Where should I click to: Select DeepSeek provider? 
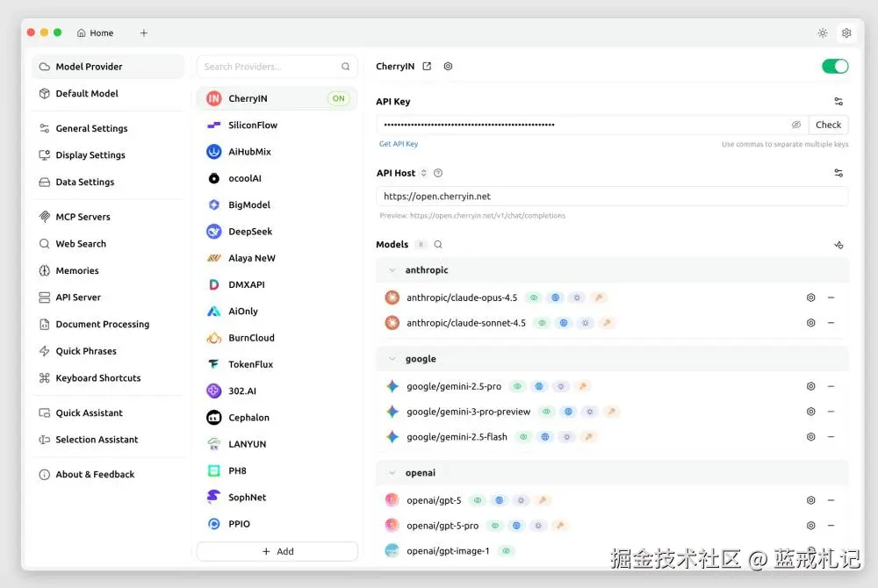pyautogui.click(x=277, y=231)
